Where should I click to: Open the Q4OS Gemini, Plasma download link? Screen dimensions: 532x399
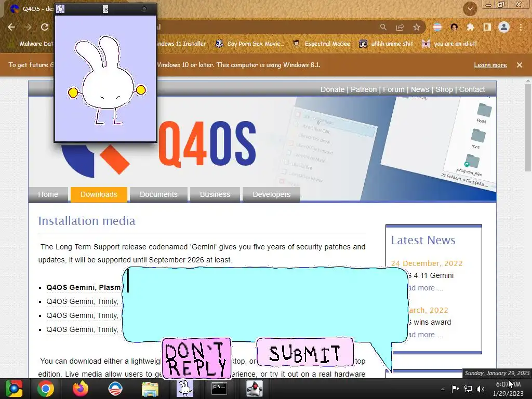pyautogui.click(x=84, y=287)
